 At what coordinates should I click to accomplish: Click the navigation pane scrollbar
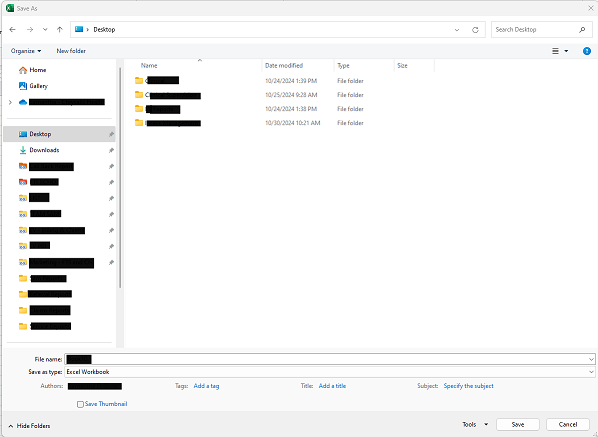(x=120, y=177)
